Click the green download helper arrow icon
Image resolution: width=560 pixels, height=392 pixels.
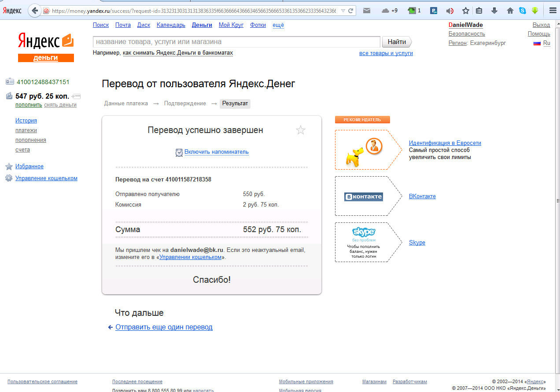(x=535, y=11)
